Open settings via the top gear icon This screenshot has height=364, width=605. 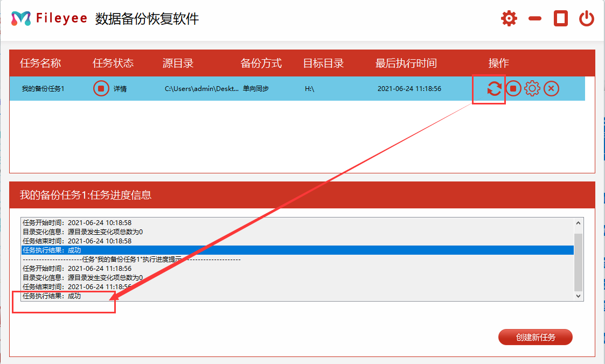[509, 19]
